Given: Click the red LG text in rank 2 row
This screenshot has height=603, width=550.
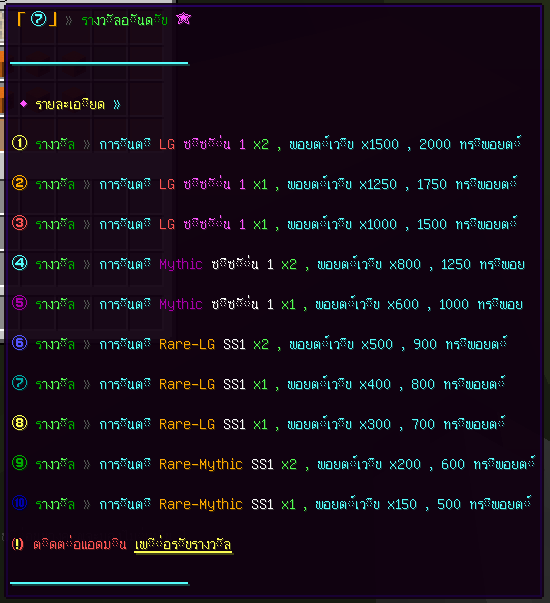Looking at the screenshot, I should (167, 185).
